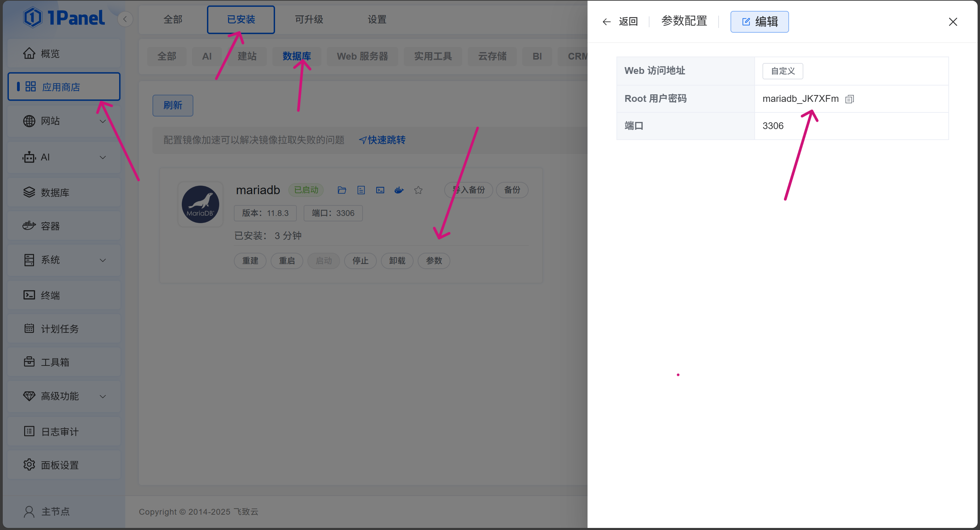
Task: Favorite mariadb with the star icon
Action: pos(418,190)
